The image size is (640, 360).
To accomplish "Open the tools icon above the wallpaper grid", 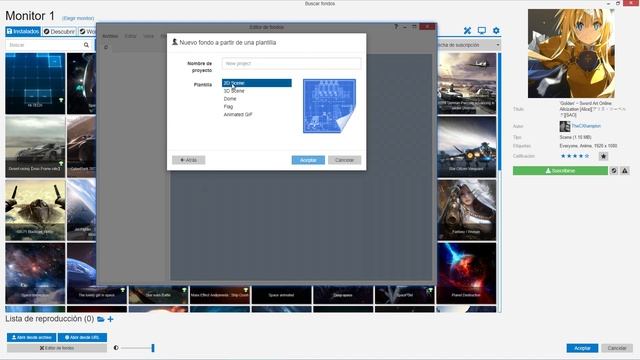I will coord(467,31).
